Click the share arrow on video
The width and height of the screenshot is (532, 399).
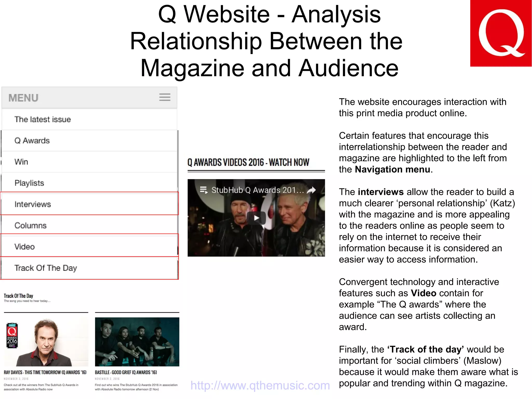coord(311,190)
